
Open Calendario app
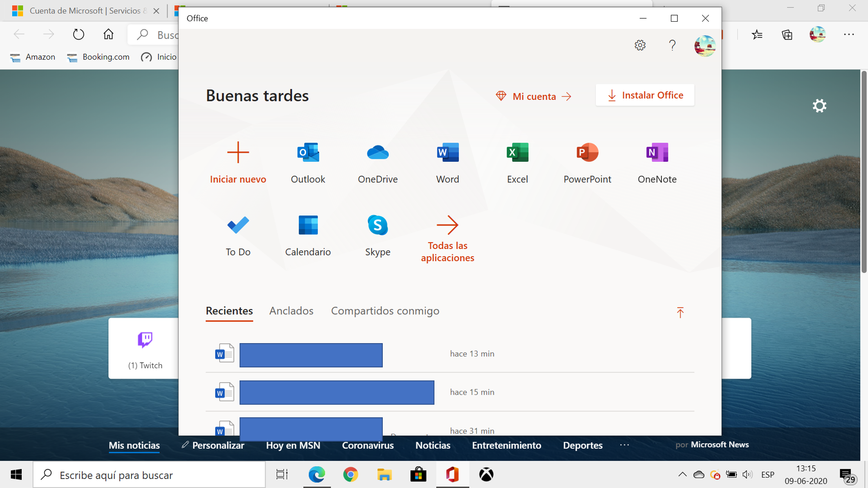pyautogui.click(x=308, y=234)
